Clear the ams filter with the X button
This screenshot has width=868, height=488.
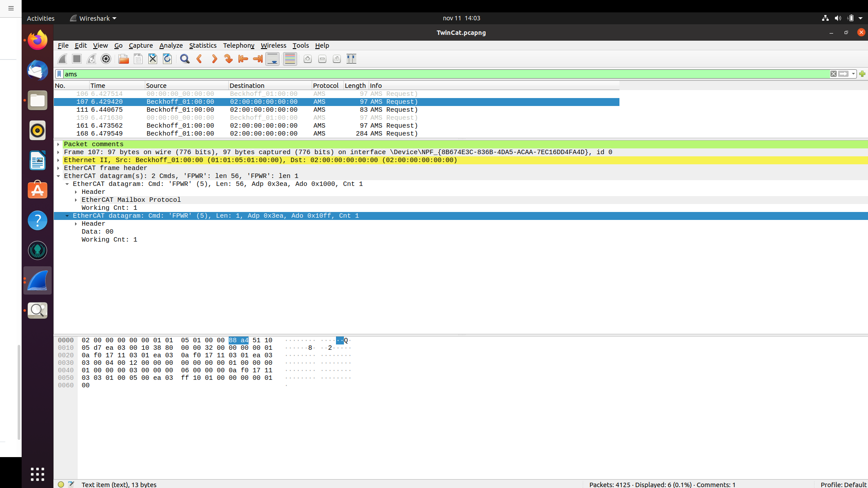834,74
